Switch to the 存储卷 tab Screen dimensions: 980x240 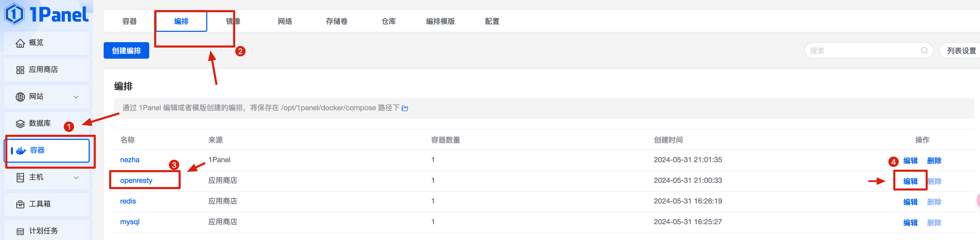click(x=336, y=21)
